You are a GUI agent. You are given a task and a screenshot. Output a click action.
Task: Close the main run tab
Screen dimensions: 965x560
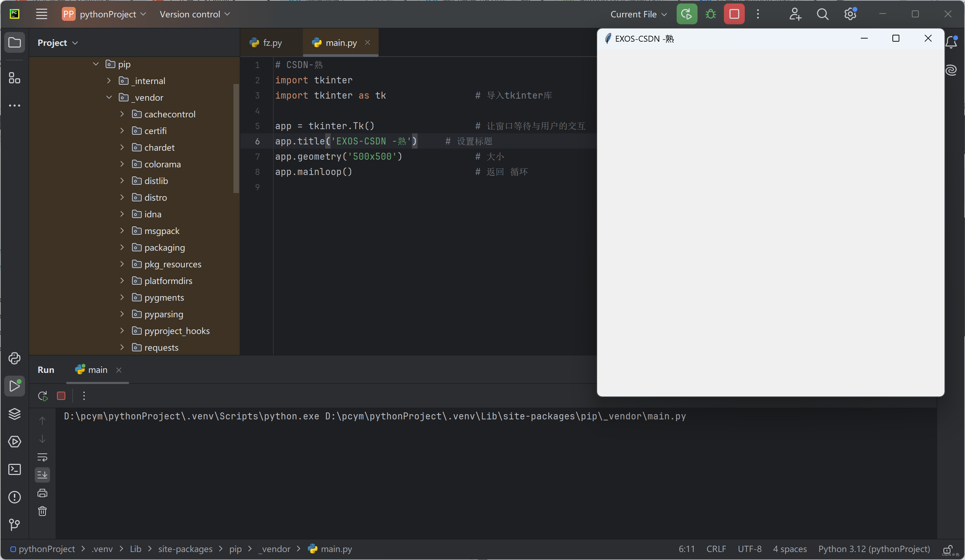(x=119, y=370)
